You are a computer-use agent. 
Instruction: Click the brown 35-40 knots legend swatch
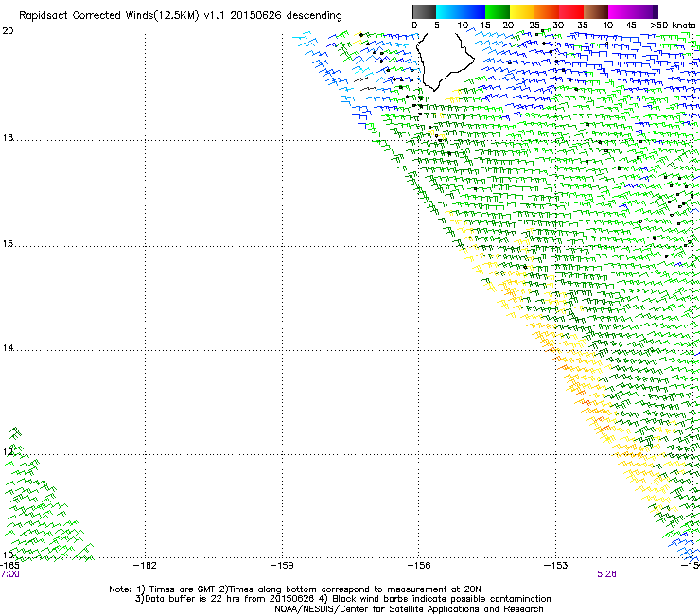(x=596, y=11)
